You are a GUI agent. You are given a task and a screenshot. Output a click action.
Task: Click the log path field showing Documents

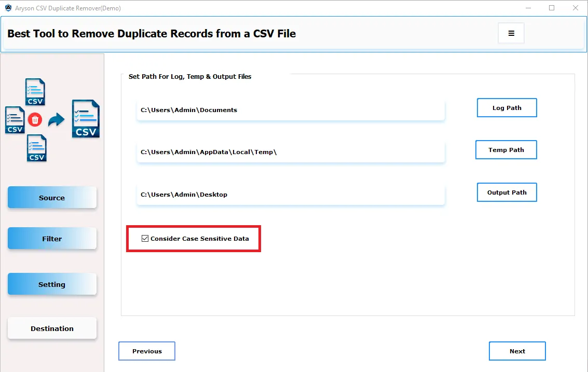pyautogui.click(x=291, y=110)
